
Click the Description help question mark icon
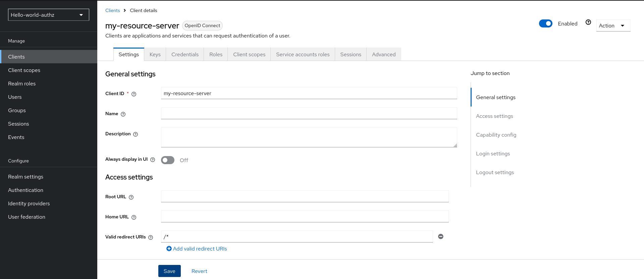[136, 134]
